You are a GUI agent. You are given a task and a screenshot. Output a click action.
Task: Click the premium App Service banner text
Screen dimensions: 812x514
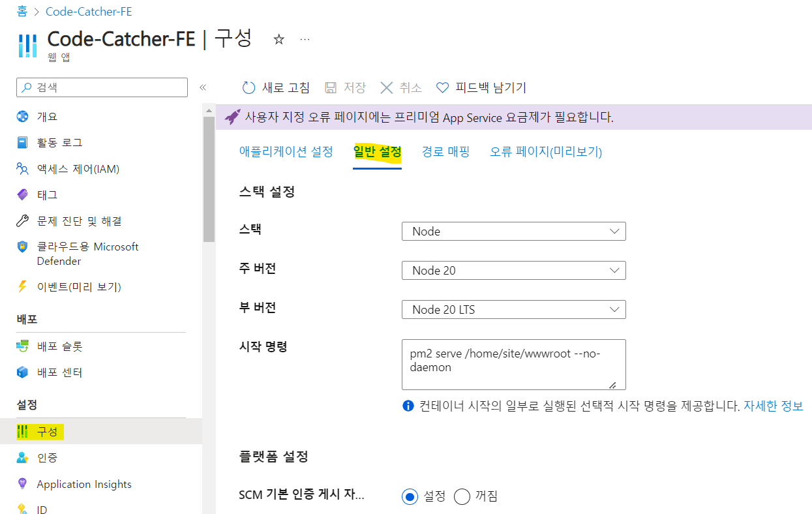429,117
